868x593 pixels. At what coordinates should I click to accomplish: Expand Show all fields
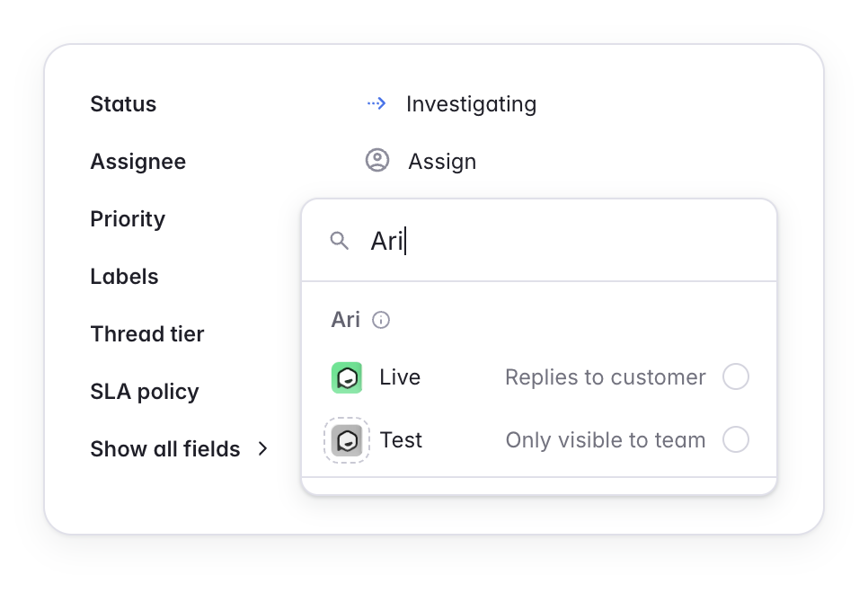coord(179,448)
